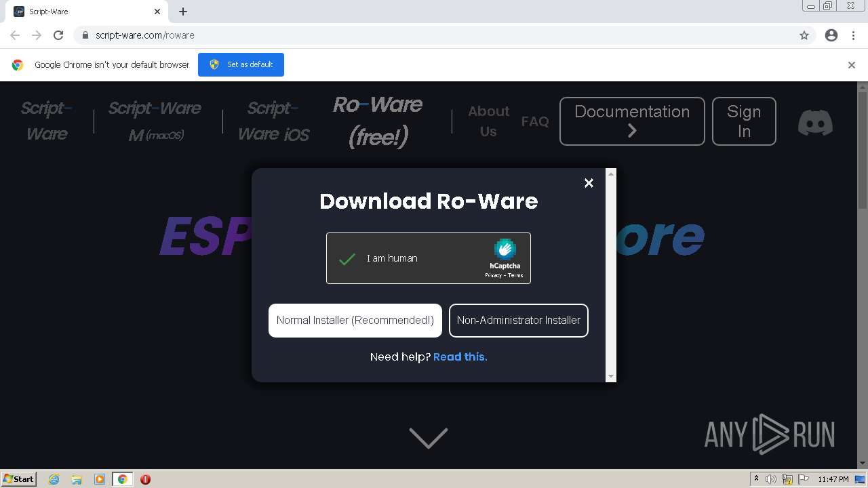Open the FAQ page

pos(535,121)
